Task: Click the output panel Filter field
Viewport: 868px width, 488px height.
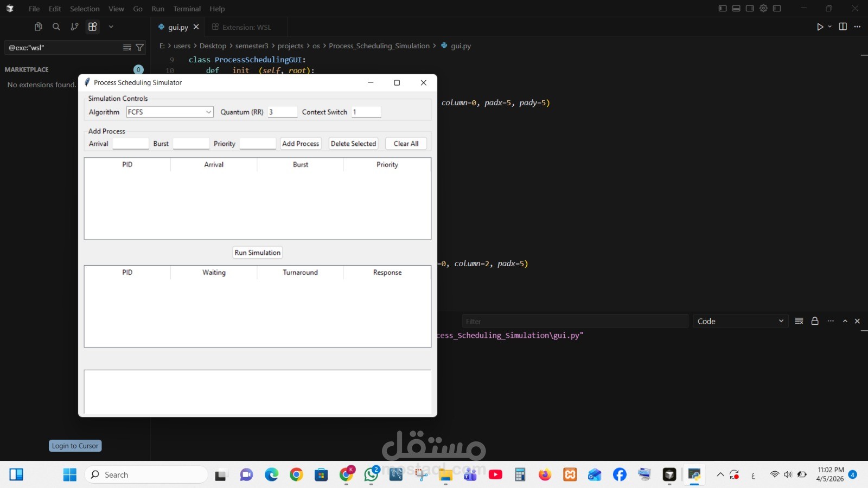Action: tap(575, 321)
